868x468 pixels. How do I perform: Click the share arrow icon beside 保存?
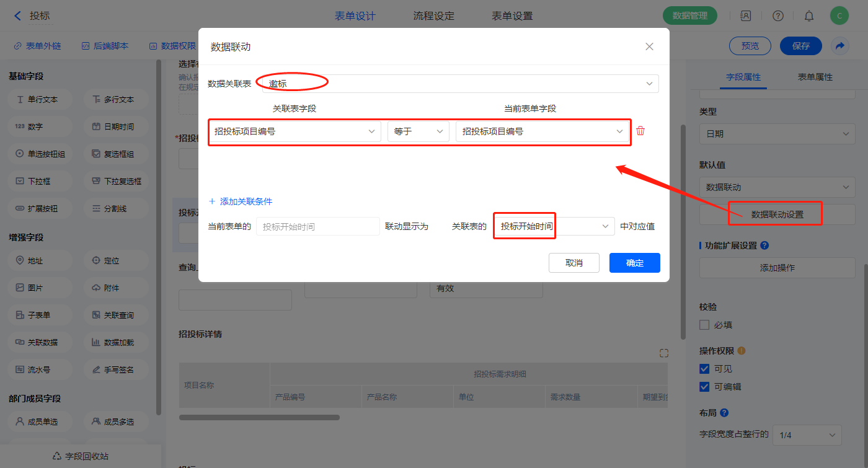[x=839, y=46]
